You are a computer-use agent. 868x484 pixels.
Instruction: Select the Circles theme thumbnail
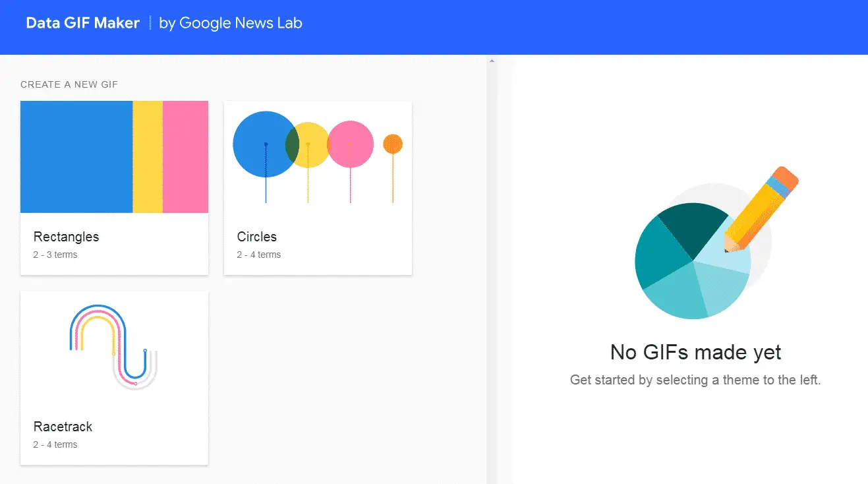coord(318,156)
